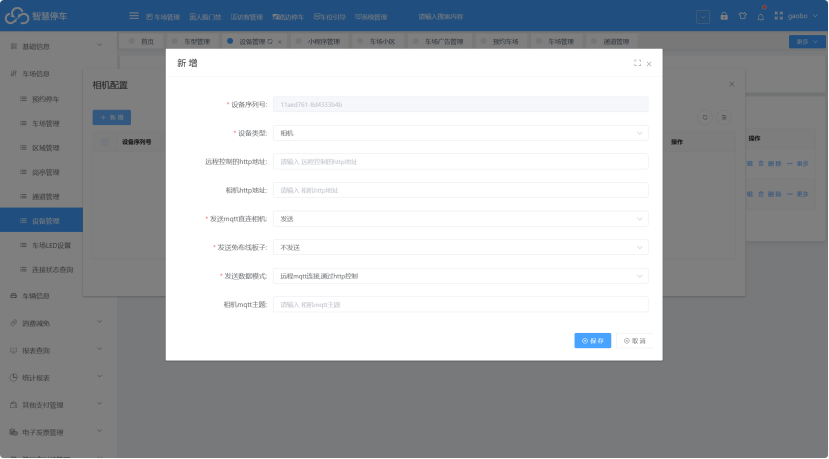Viewport: 829px width, 459px height.
Task: Click the icon beside 电子发票管理
Action: click(14, 432)
